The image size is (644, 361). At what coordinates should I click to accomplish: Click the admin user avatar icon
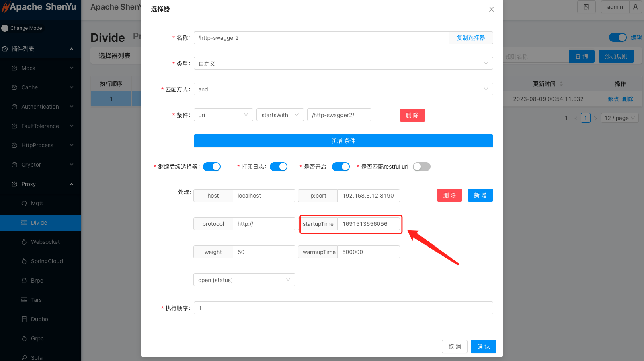coord(635,7)
